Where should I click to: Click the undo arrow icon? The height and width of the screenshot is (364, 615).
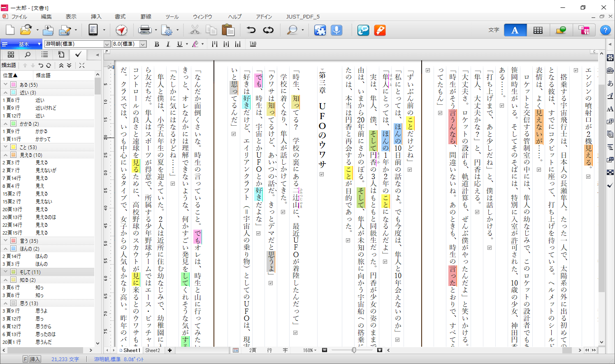tap(251, 30)
